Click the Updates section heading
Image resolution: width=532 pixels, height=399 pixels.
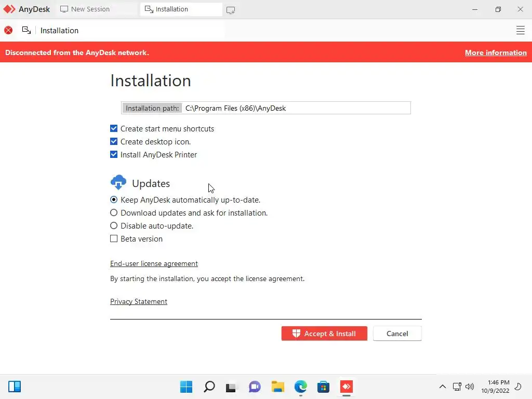tap(151, 183)
